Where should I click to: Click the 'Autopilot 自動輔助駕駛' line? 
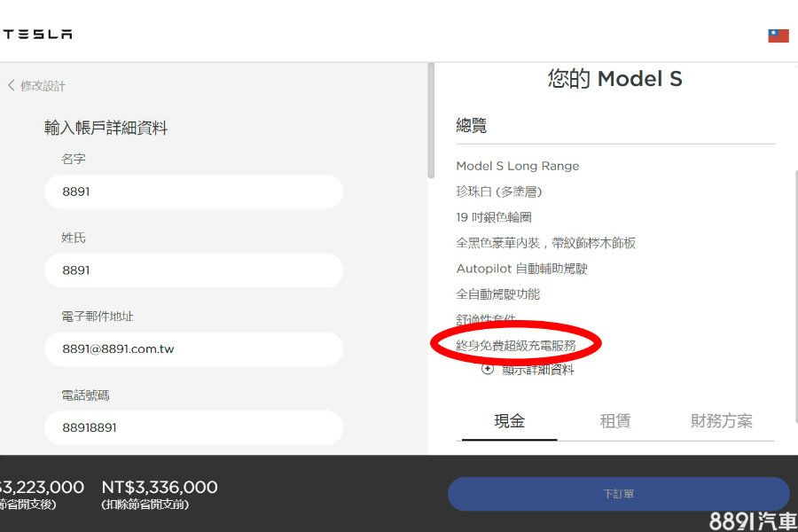pyautogui.click(x=521, y=269)
